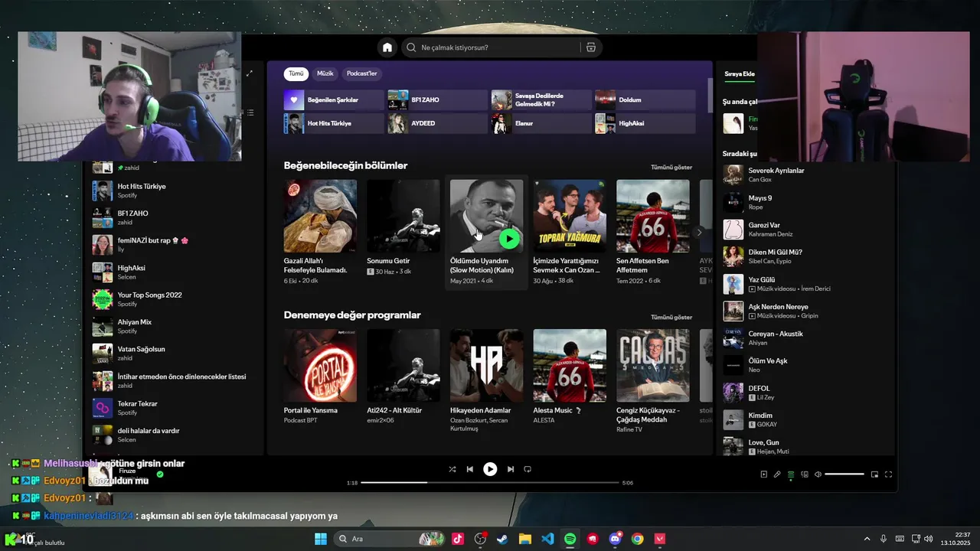Show lyrics with microphone icon
This screenshot has width=980, height=551.
777,474
